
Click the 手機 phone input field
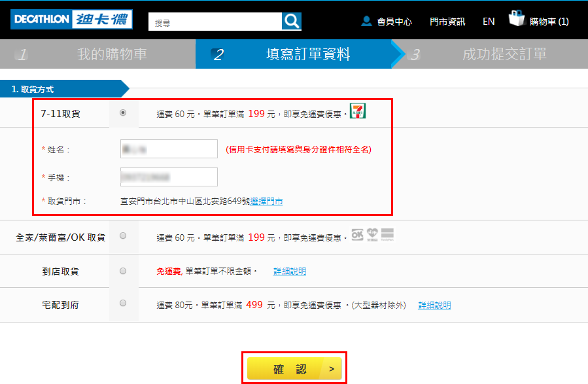tap(169, 177)
